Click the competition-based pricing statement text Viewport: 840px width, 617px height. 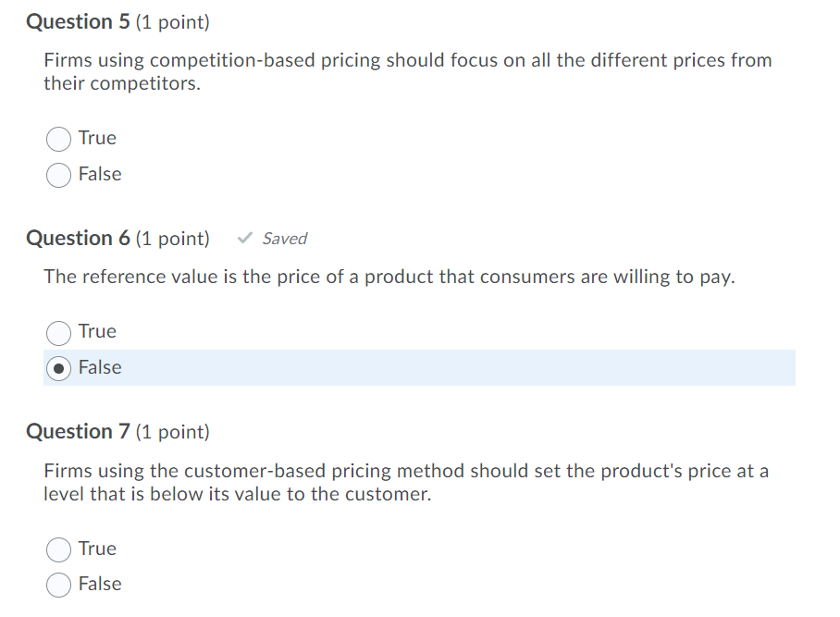(x=407, y=71)
